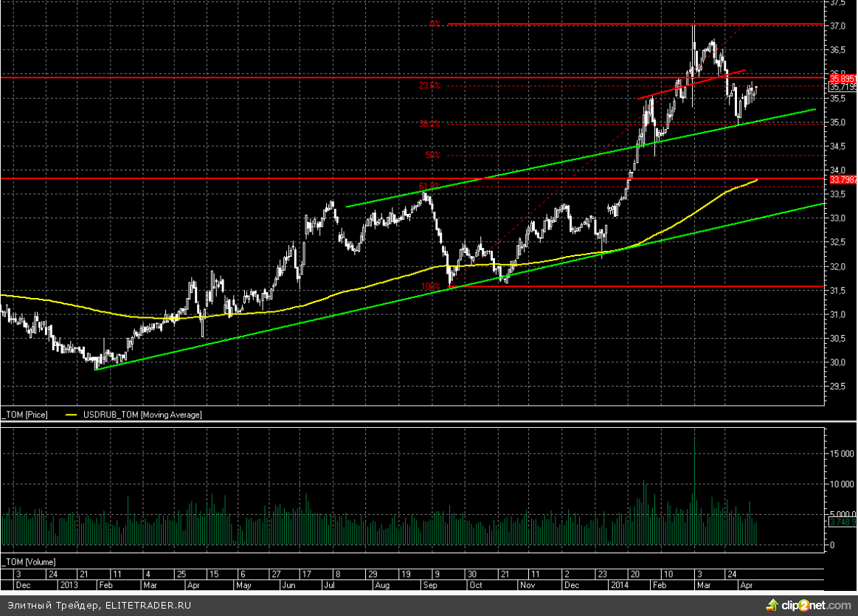The image size is (858, 616).
Task: Click the Jun month label
Action: pos(288,585)
